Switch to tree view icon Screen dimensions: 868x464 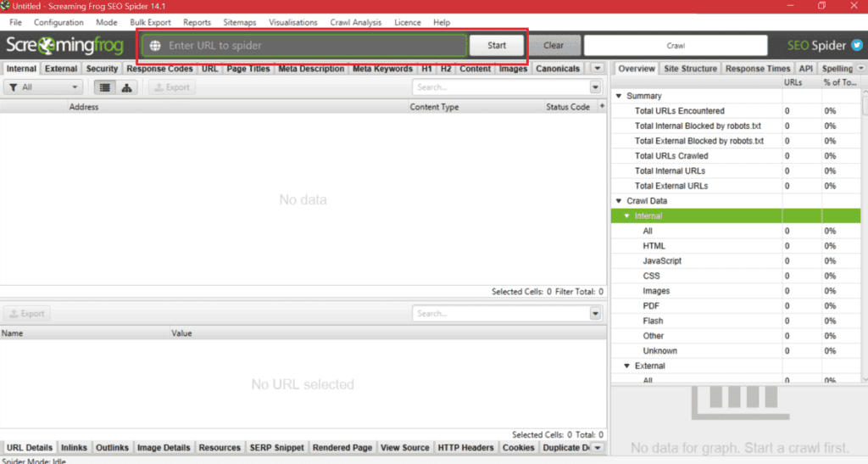coord(127,87)
